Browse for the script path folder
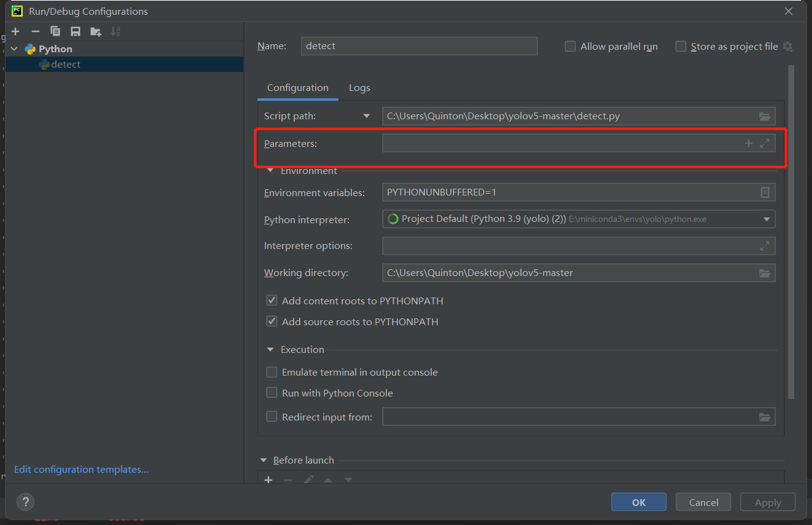Screen dimensions: 812x525 765,116
